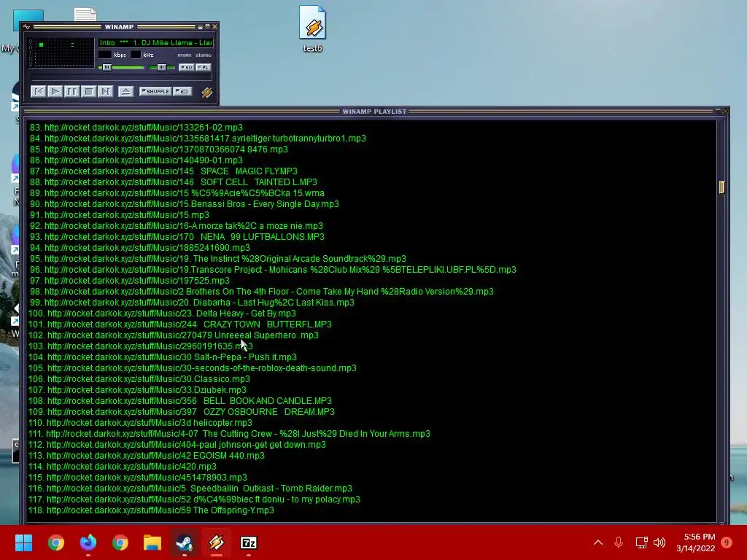Open the Winamp lightning bolt about icon
Image resolution: width=747 pixels, height=560 pixels.
click(x=206, y=92)
